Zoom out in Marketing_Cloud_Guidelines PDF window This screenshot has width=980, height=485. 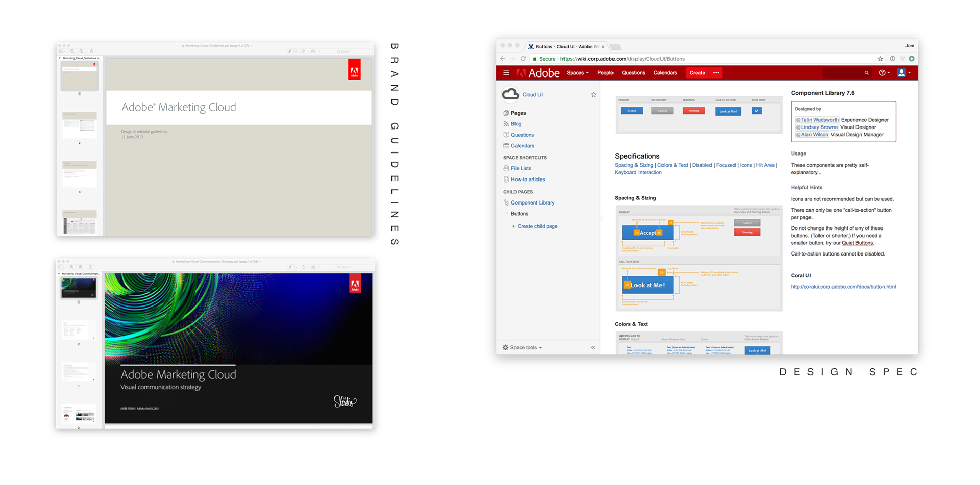(x=72, y=51)
